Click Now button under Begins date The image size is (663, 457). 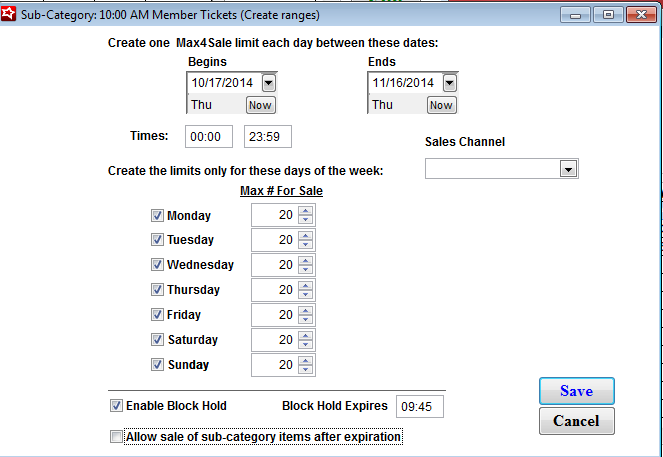260,105
